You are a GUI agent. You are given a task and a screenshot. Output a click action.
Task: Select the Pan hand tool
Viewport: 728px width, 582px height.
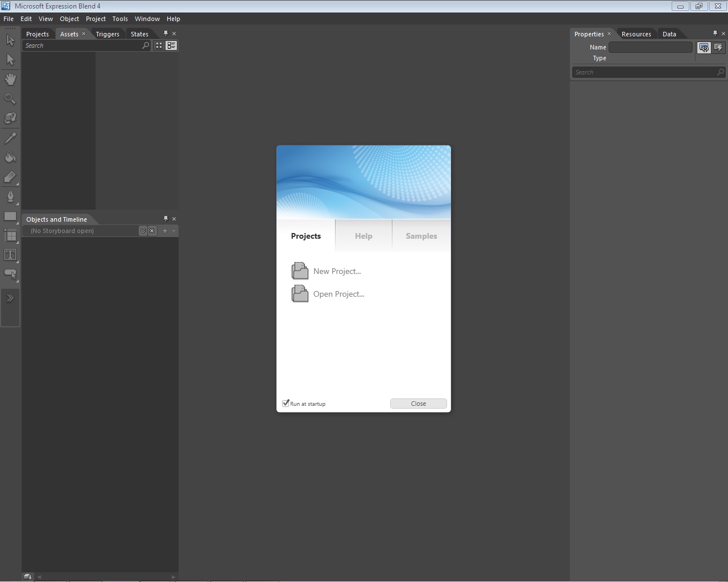click(x=10, y=79)
